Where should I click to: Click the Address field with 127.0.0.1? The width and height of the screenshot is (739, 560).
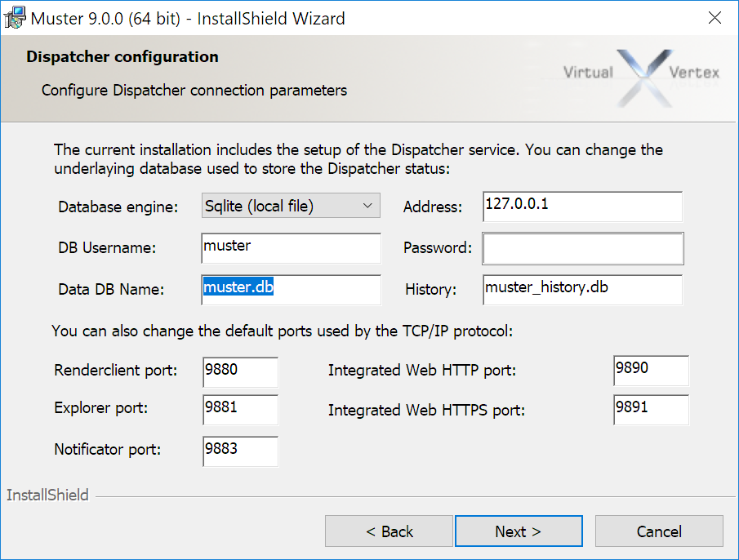click(x=581, y=206)
